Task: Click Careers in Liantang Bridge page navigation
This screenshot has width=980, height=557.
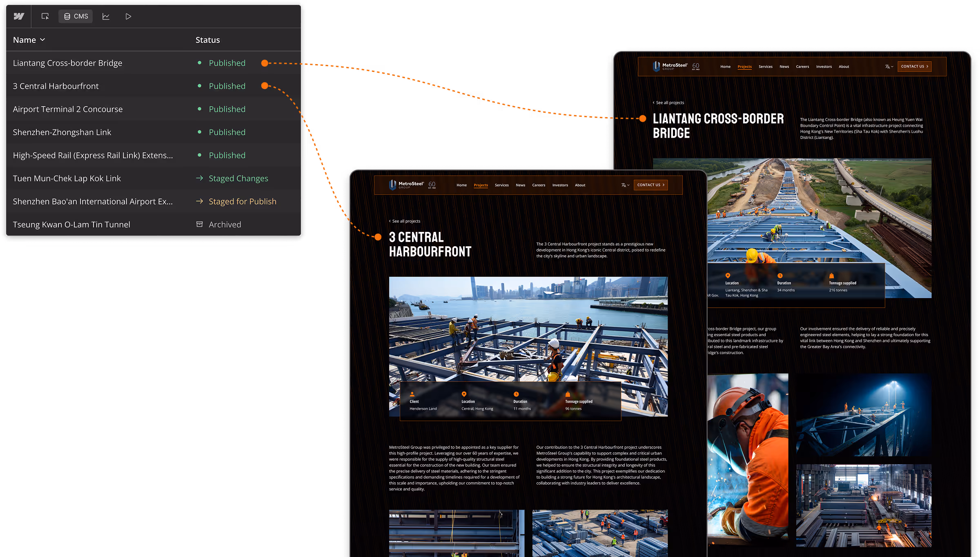Action: pos(802,67)
